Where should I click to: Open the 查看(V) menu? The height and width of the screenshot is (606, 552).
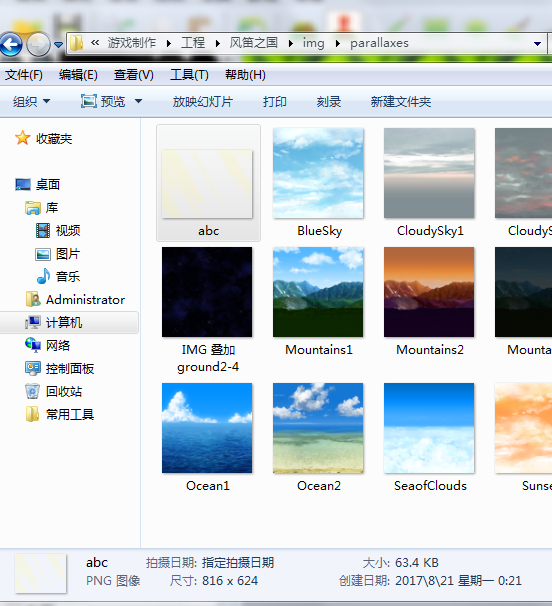click(x=133, y=75)
